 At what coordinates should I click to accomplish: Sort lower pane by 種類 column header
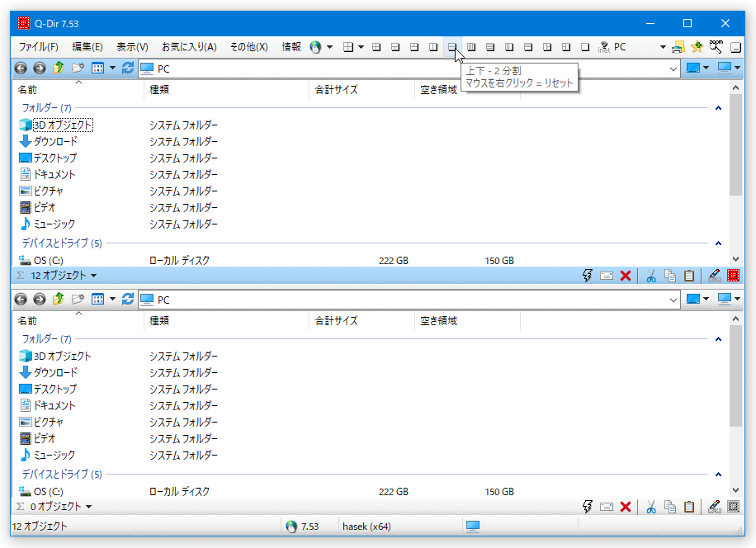227,321
